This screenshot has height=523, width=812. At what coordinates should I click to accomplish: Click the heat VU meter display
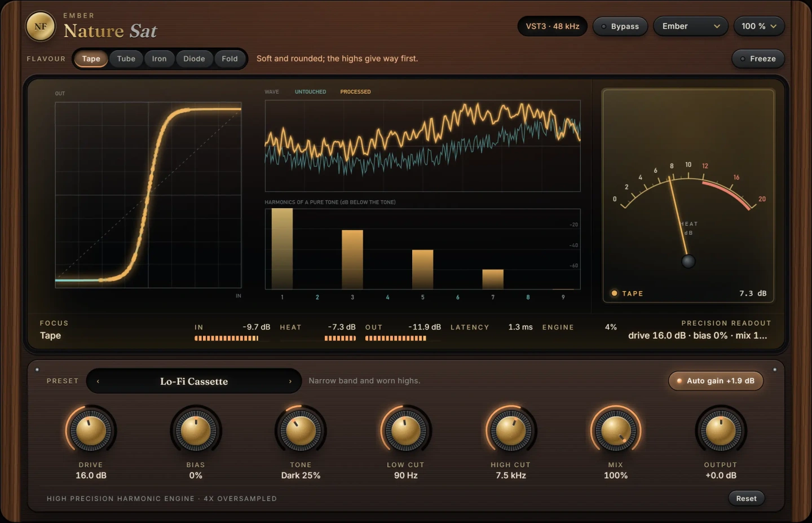(689, 196)
